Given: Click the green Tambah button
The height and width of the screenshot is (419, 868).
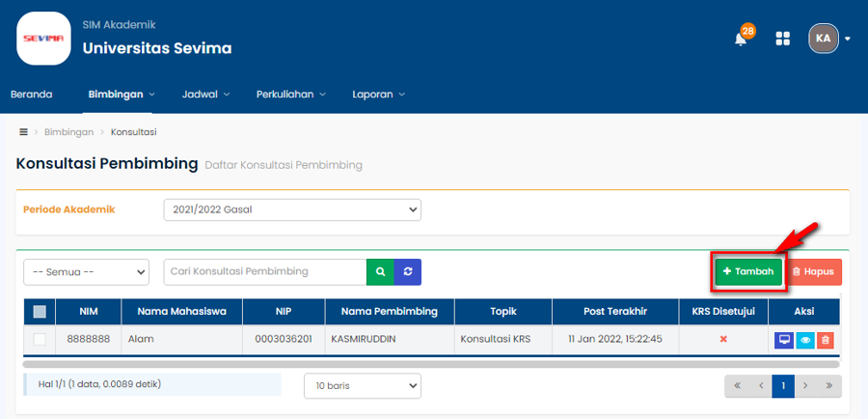Looking at the screenshot, I should (x=748, y=272).
